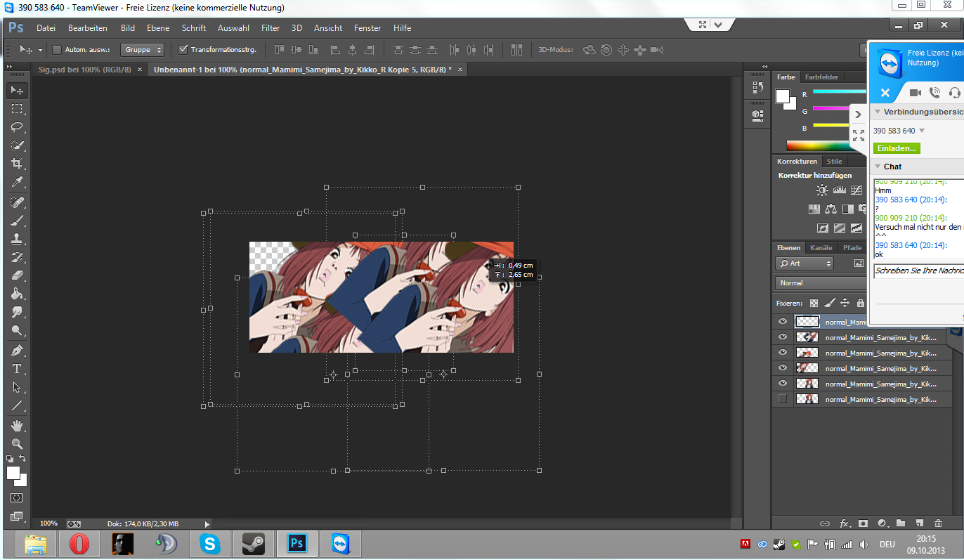Viewport: 964px width, 560px height.
Task: Click the Einladen... button
Action: 896,148
